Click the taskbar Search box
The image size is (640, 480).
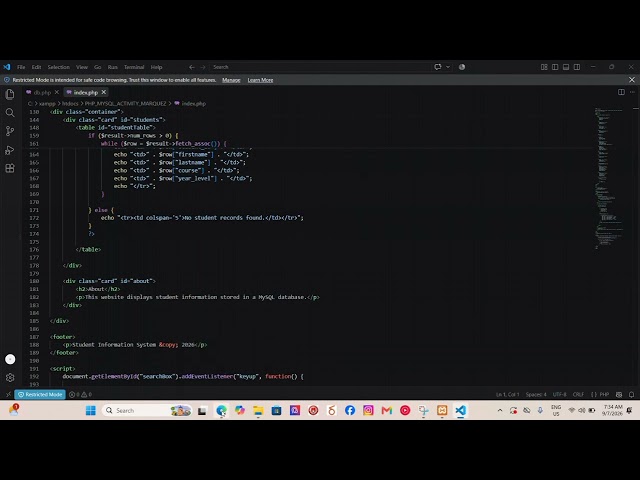[147, 410]
